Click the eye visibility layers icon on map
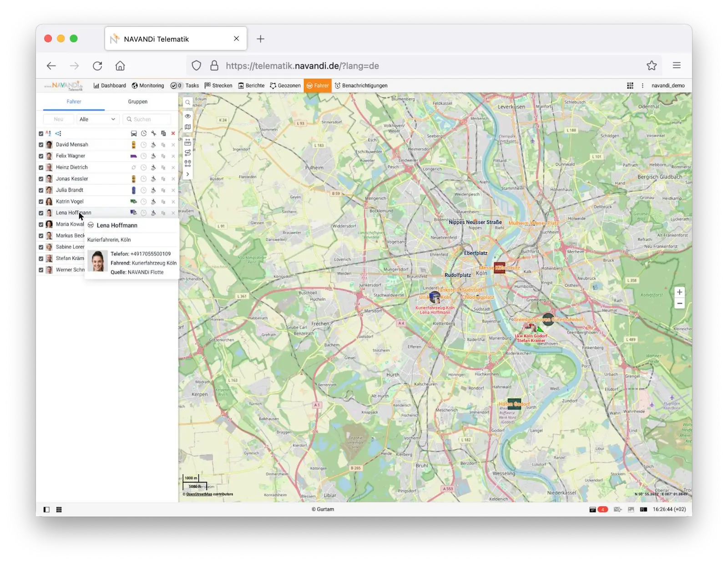The image size is (728, 564). (x=187, y=116)
